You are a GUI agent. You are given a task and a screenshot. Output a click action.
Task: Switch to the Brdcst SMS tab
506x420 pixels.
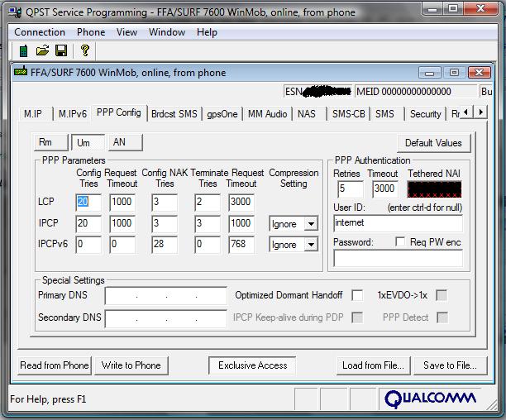click(x=174, y=114)
